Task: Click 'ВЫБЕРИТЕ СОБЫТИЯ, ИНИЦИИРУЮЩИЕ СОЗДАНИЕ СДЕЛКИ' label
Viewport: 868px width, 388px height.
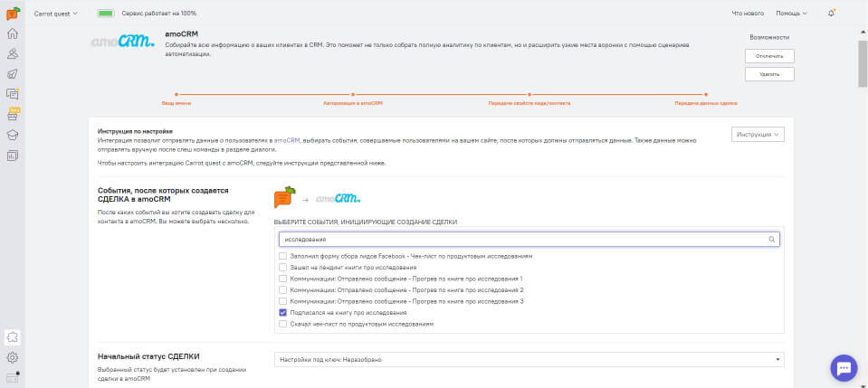Action: 366,222
